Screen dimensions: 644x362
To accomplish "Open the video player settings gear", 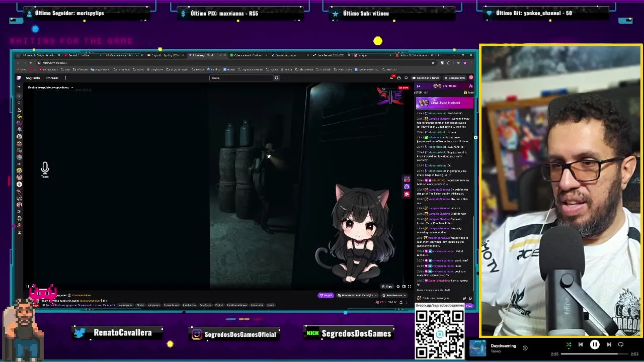I will coord(398,287).
